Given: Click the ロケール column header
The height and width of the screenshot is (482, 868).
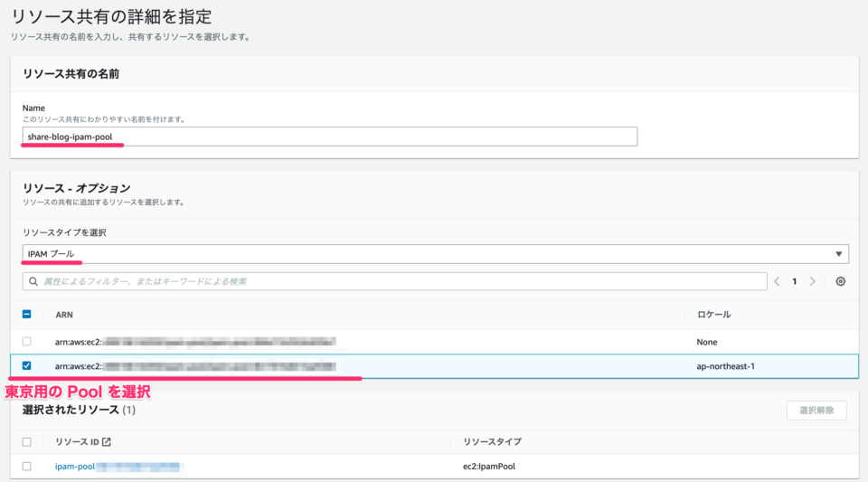Looking at the screenshot, I should point(713,315).
